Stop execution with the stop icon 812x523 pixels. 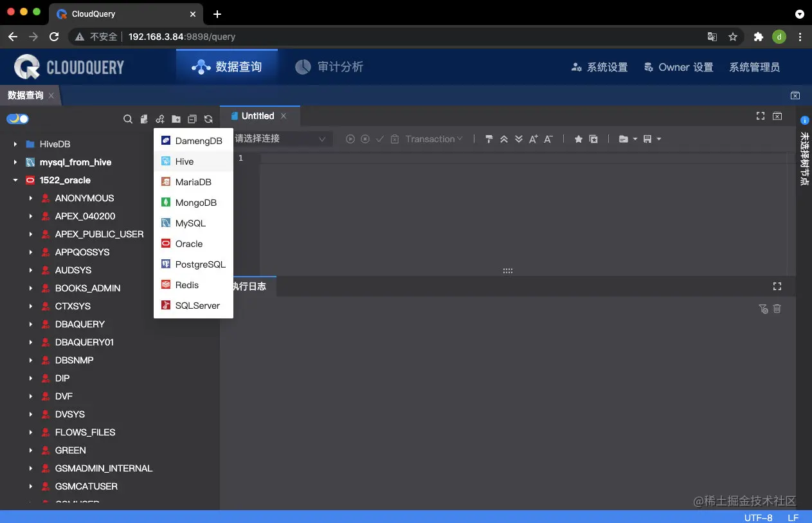point(365,139)
